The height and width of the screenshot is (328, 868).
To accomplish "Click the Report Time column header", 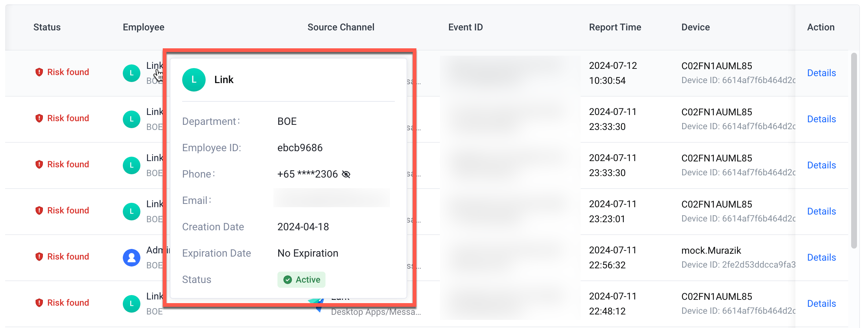I will (615, 27).
